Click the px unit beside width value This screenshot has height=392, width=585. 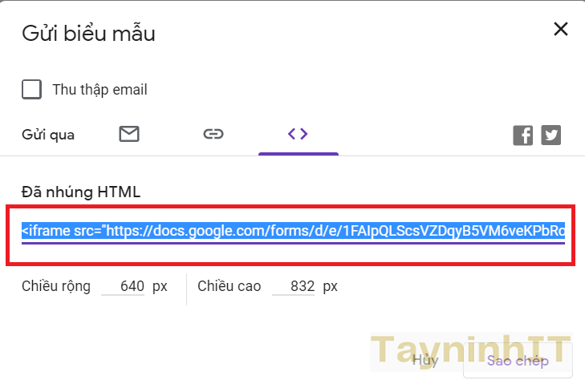pos(160,286)
